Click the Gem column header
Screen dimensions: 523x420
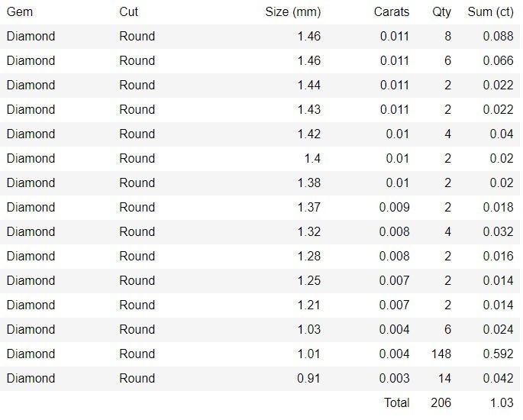pyautogui.click(x=20, y=11)
